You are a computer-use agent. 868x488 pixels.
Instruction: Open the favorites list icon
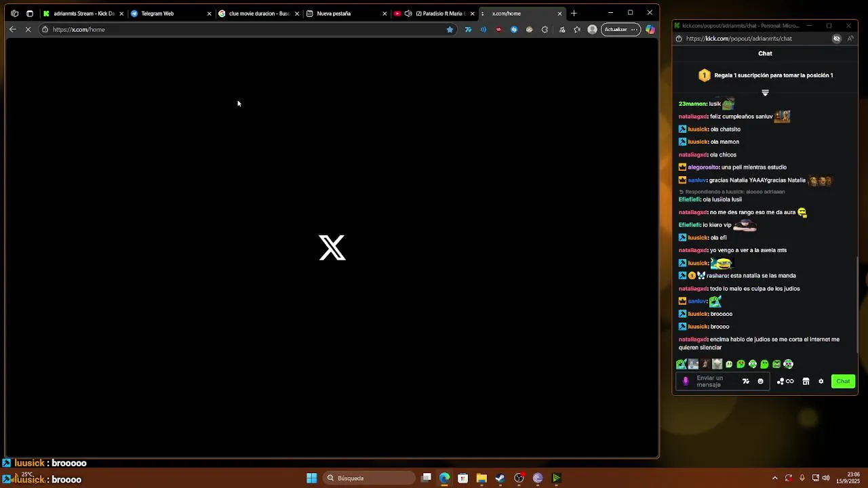click(x=577, y=29)
